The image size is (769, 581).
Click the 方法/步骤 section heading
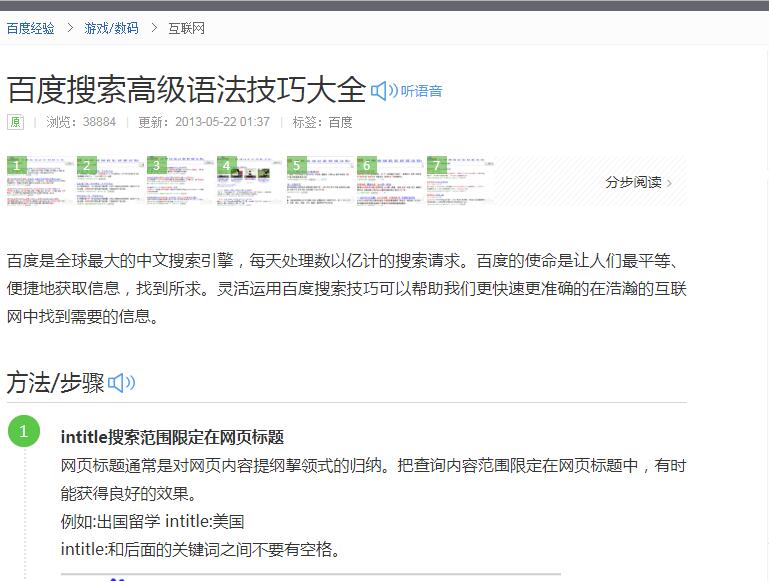coord(55,383)
